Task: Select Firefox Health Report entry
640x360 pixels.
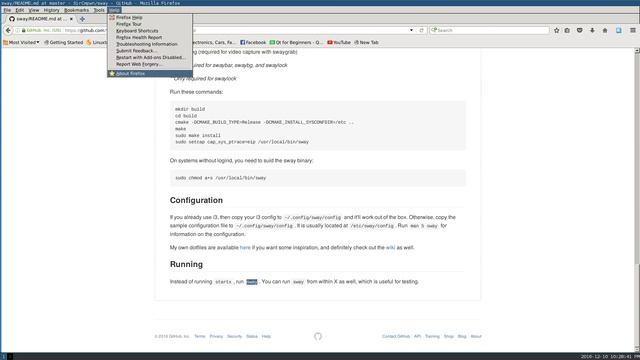Action: (x=150, y=37)
